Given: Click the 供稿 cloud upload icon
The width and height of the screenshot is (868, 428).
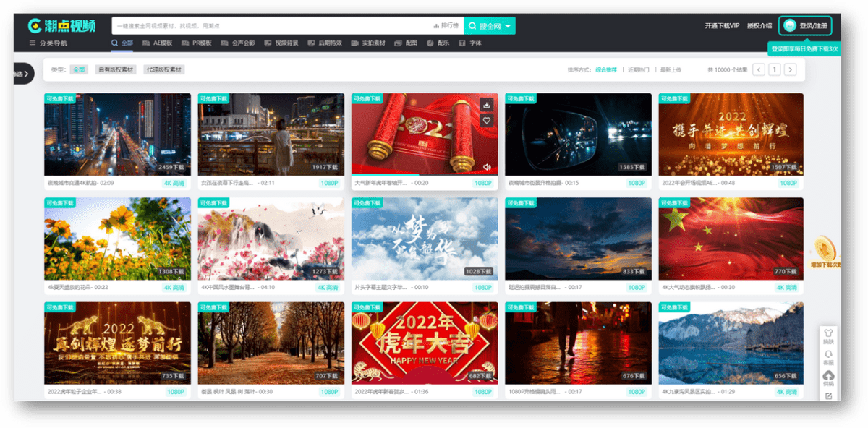Looking at the screenshot, I should coord(828,377).
